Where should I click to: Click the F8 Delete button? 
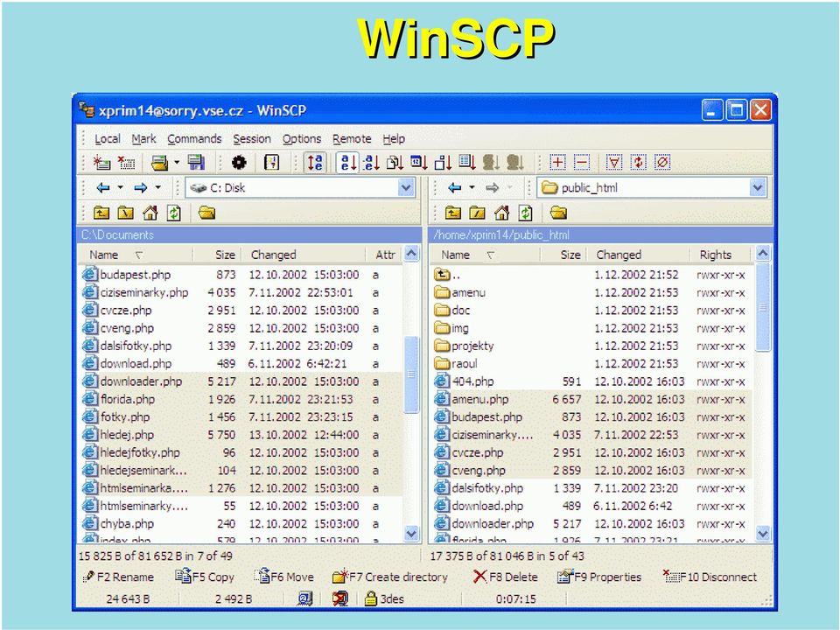pos(505,577)
